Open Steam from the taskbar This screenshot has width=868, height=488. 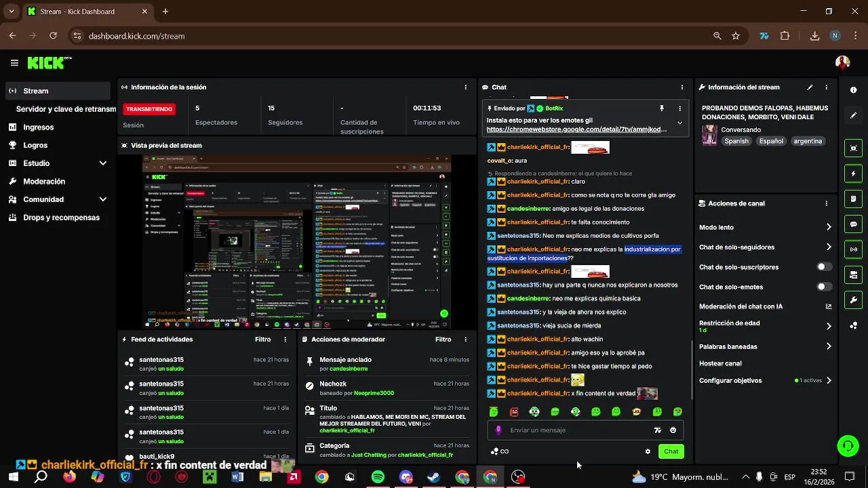[434, 477]
